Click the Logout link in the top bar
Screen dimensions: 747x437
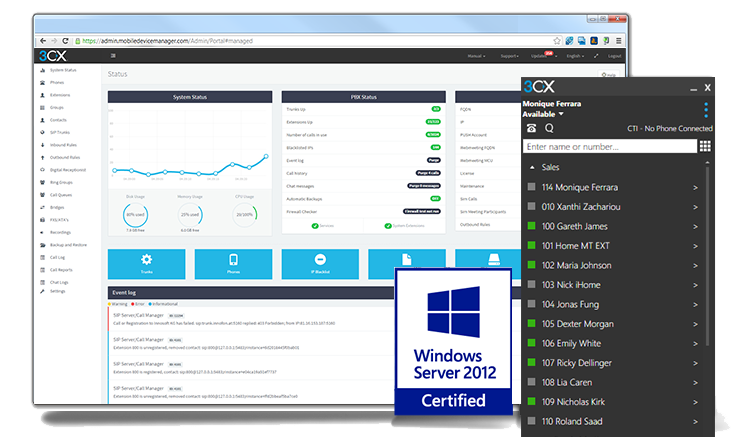(615, 56)
